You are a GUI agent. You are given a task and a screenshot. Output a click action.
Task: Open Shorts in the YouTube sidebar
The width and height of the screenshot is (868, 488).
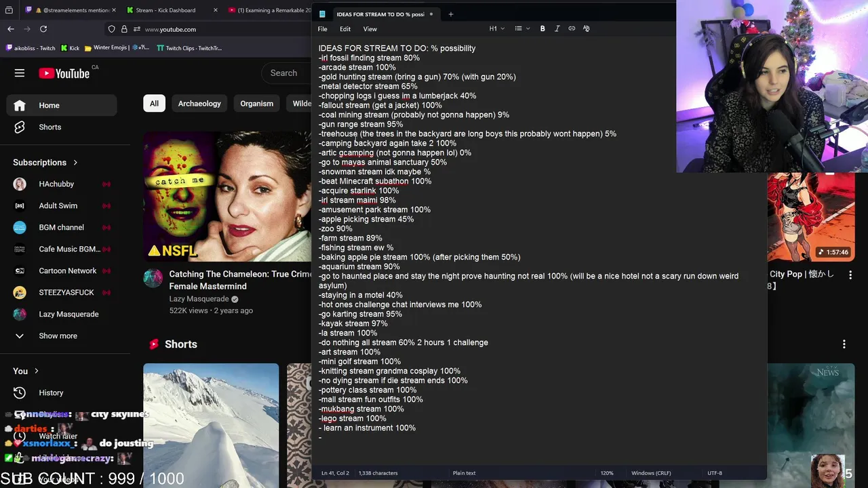[x=62, y=127]
